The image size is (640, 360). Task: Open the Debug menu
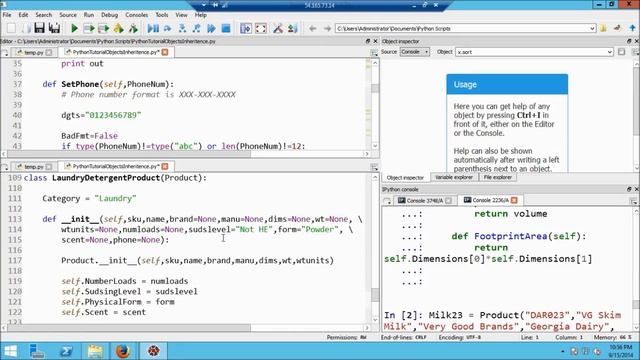tap(109, 15)
